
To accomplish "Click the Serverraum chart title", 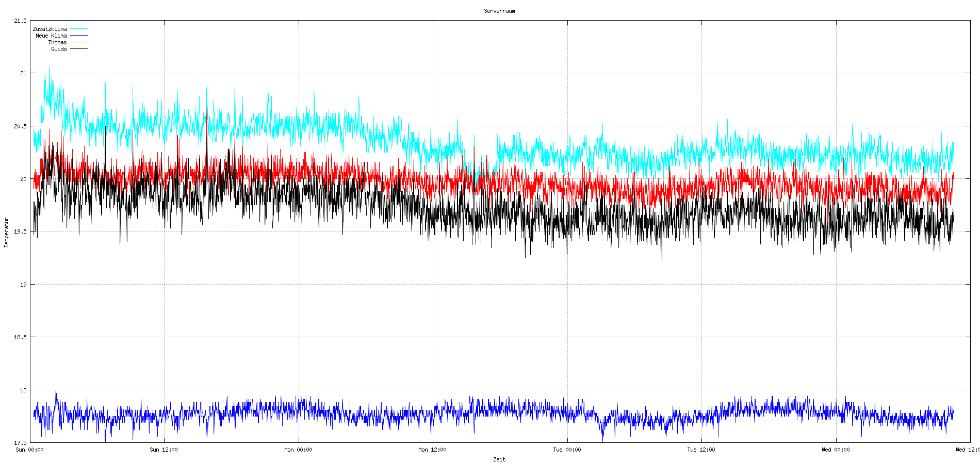I will coord(499,11).
